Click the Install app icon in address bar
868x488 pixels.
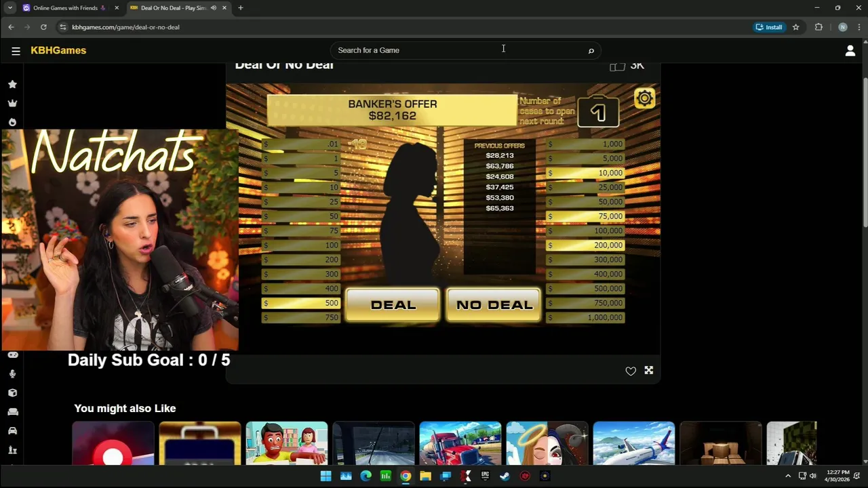[x=769, y=27]
